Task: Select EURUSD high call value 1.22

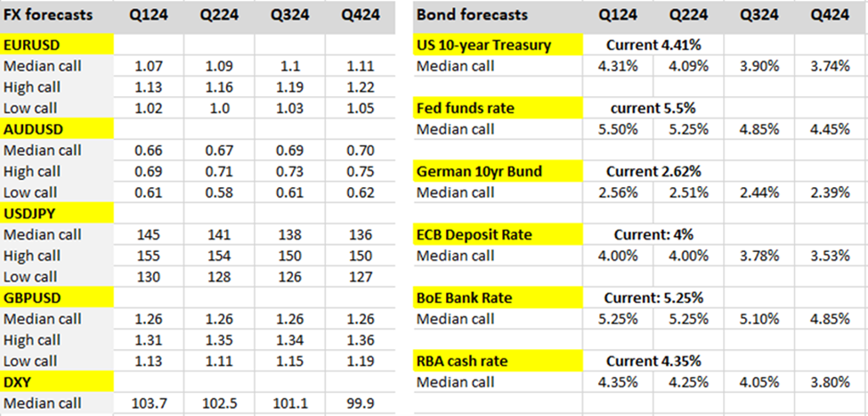Action: (x=361, y=87)
